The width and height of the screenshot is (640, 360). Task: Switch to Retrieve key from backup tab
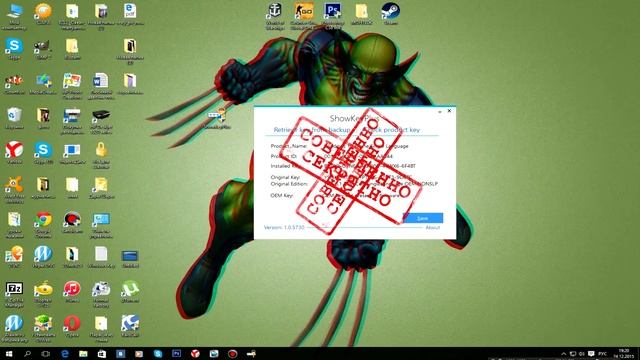tap(312, 130)
